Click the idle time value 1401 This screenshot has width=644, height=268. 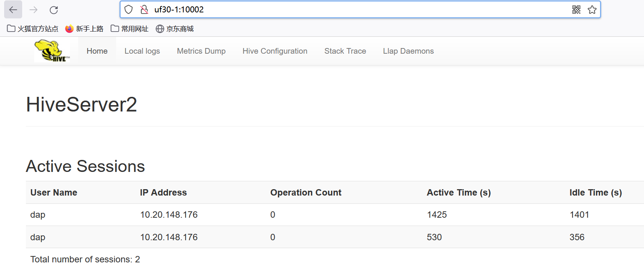579,215
